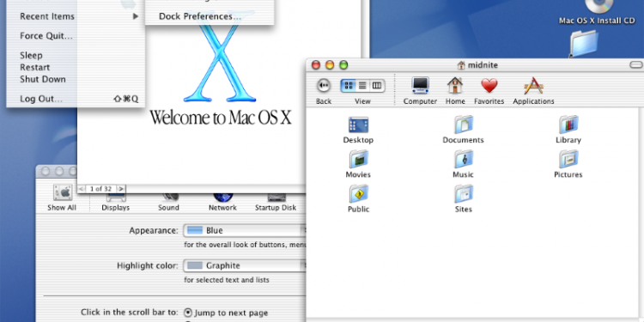Choose Force Quit from Apple menu

(x=76, y=36)
